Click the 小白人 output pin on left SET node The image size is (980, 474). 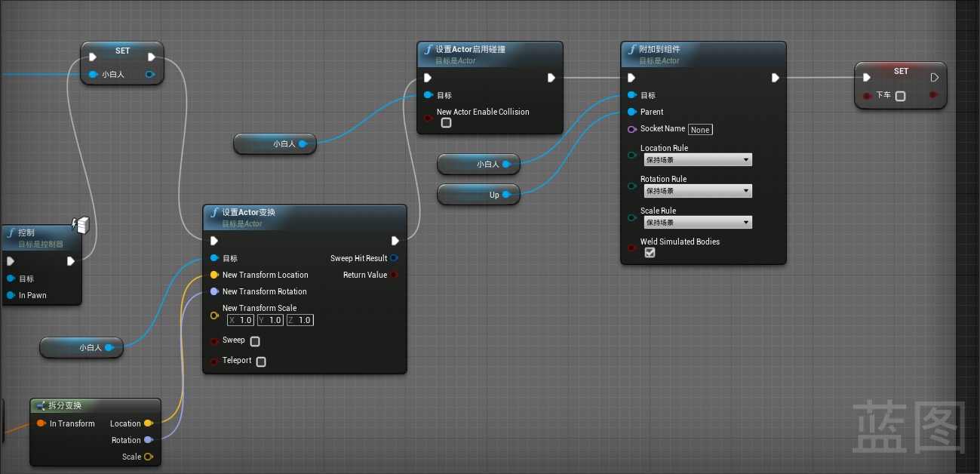149,74
